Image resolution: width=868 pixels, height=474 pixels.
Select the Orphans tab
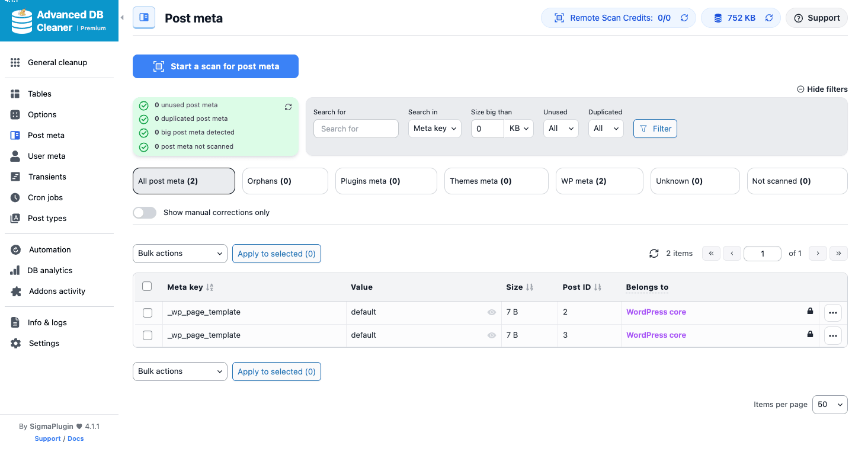click(285, 181)
